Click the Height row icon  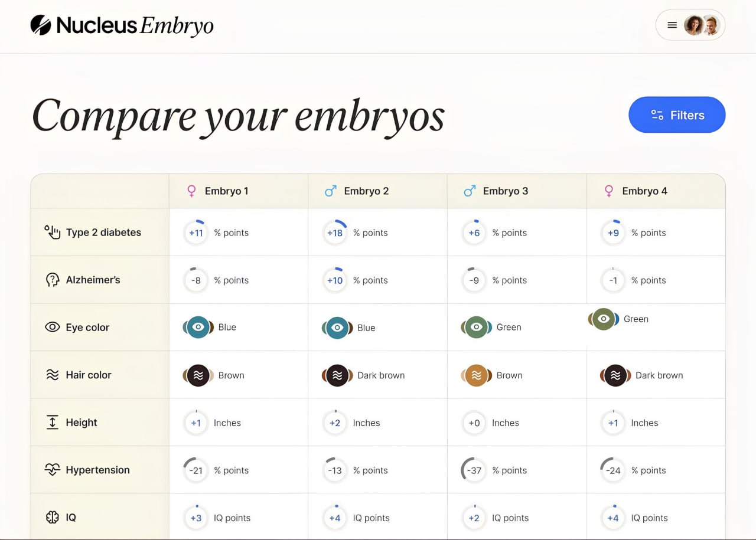[x=53, y=423]
